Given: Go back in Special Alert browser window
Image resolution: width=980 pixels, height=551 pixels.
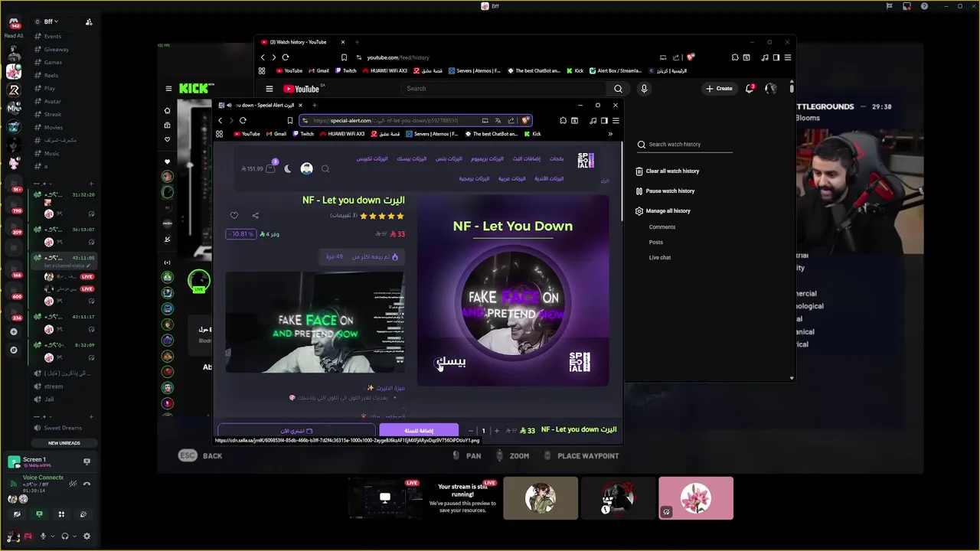Looking at the screenshot, I should [x=220, y=120].
